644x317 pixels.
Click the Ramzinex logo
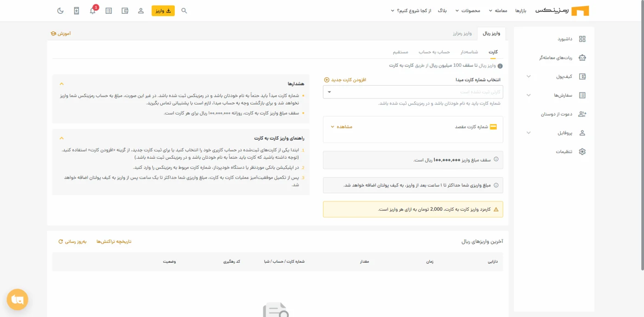pos(562,11)
